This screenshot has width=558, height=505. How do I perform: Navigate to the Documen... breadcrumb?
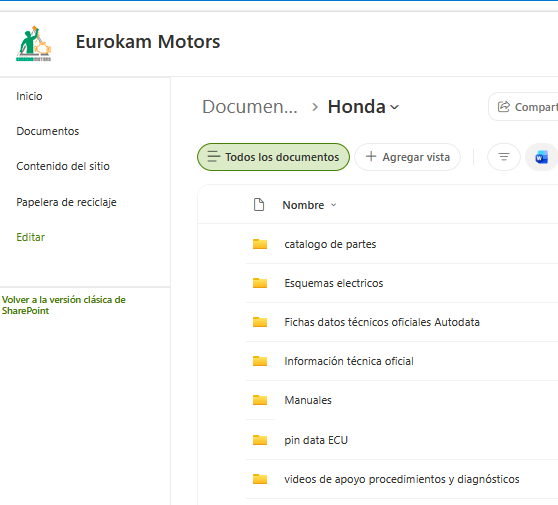(x=250, y=107)
